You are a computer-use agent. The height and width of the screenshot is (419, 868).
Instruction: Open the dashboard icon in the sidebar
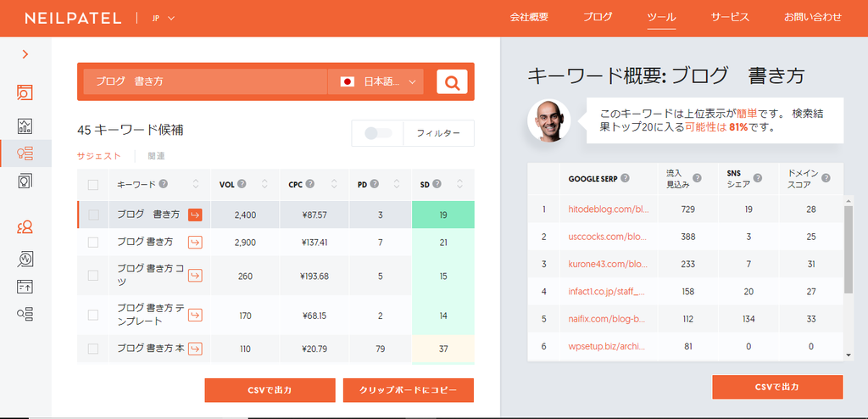[25, 92]
